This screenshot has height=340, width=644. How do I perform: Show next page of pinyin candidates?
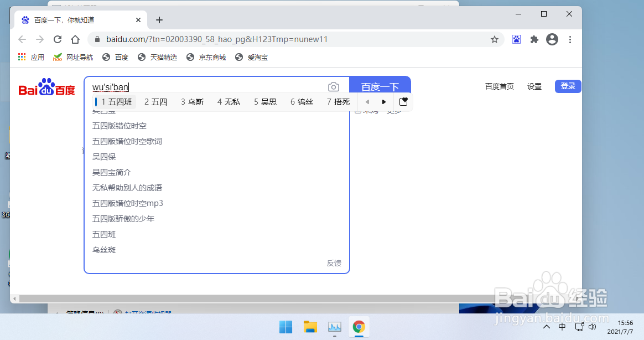click(384, 101)
